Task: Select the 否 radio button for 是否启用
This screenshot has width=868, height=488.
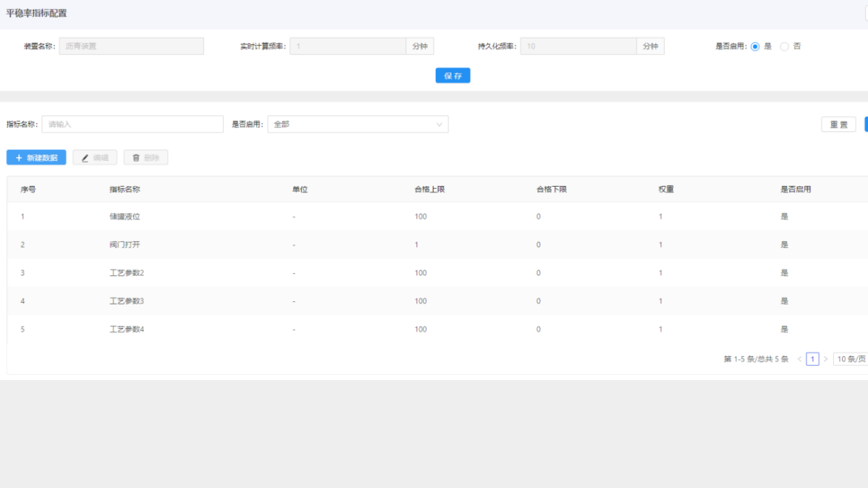Action: coord(784,46)
